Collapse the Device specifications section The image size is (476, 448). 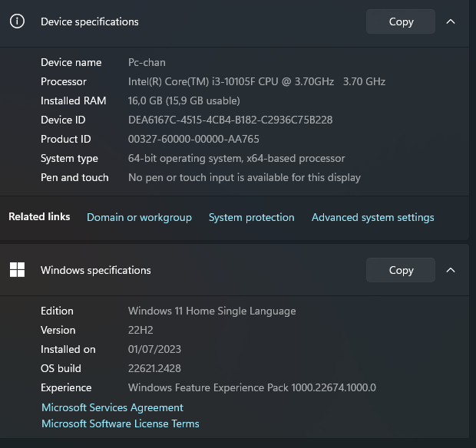tap(451, 21)
